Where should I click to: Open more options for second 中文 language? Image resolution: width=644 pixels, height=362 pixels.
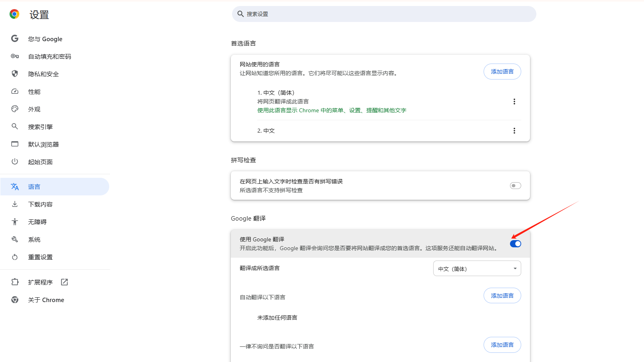[514, 131]
